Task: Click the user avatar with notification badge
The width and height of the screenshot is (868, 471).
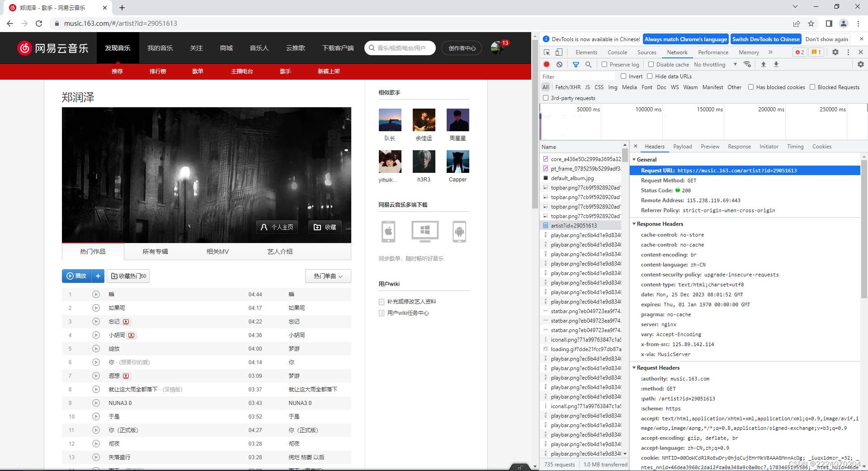Action: pyautogui.click(x=497, y=48)
